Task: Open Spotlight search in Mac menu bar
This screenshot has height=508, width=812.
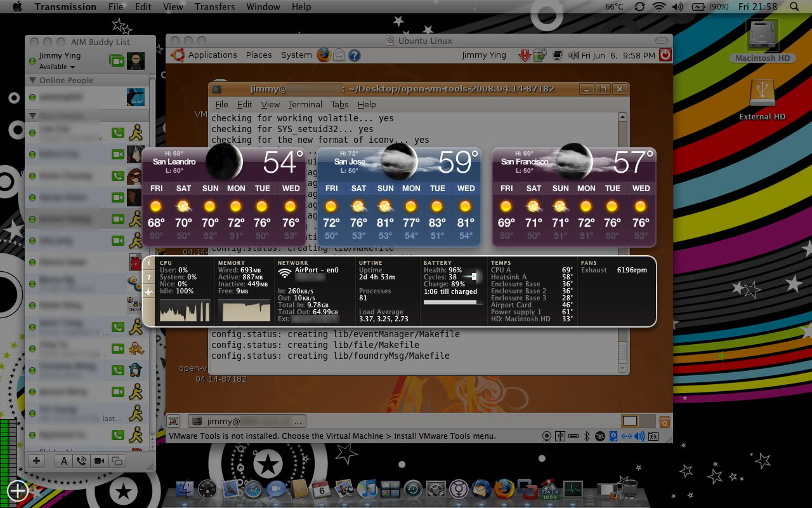Action: click(795, 7)
